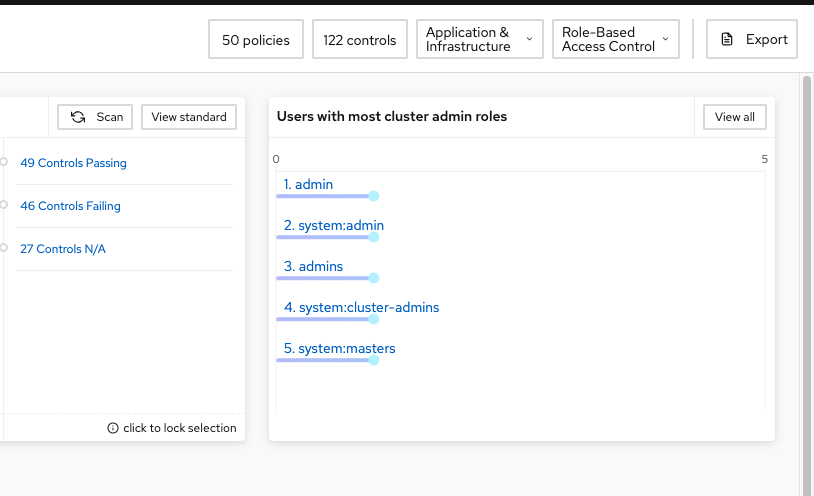Click the circle marker beside Controls Passing
Image resolution: width=814 pixels, height=496 pixels.
(x=3, y=162)
